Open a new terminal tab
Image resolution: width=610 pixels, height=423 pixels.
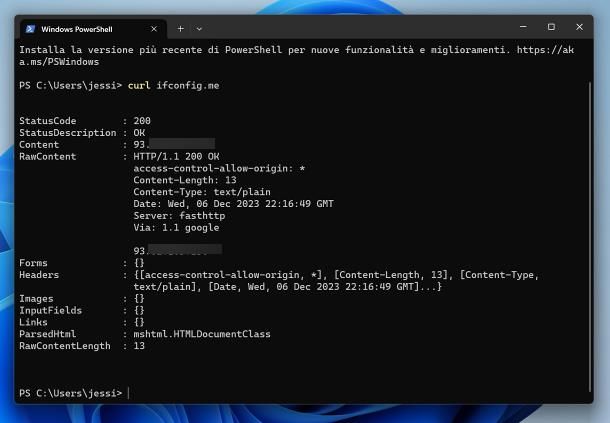pyautogui.click(x=181, y=29)
